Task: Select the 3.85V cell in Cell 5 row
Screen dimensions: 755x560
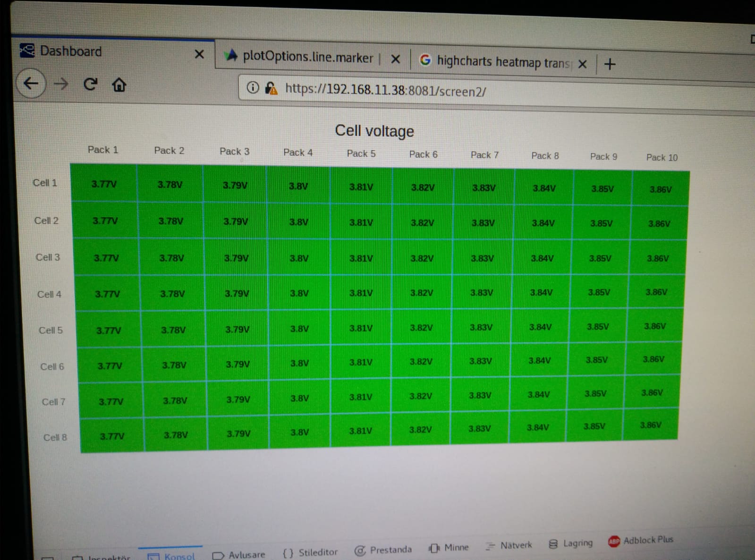Action: click(x=598, y=327)
